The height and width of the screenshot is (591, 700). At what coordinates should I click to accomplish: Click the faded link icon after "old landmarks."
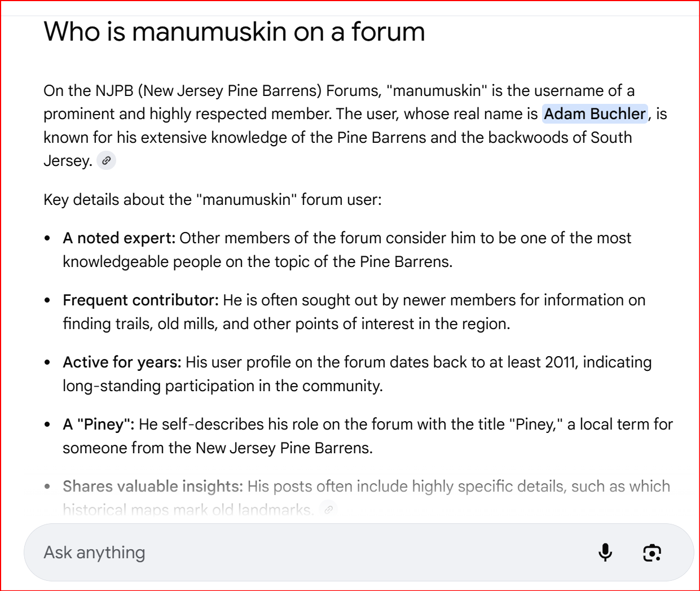coord(329,509)
